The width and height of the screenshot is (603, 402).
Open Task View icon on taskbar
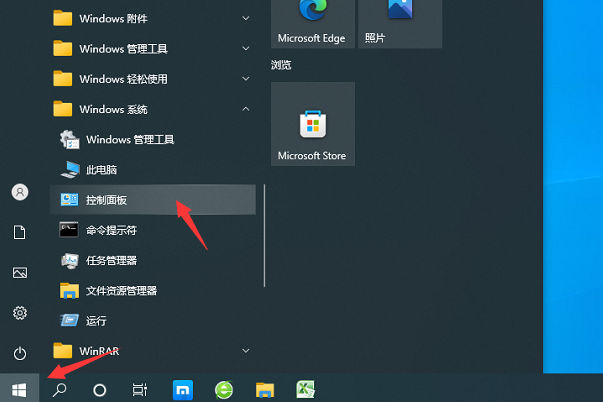pos(140,390)
